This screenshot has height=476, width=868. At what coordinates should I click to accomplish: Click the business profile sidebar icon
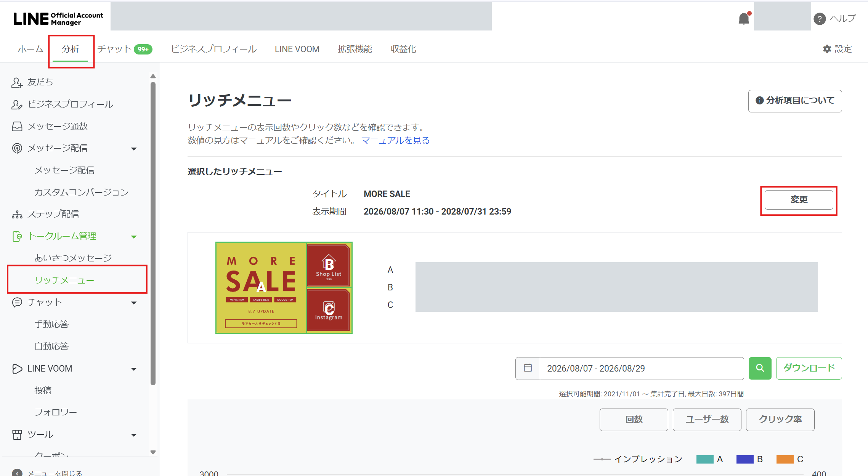coord(17,104)
